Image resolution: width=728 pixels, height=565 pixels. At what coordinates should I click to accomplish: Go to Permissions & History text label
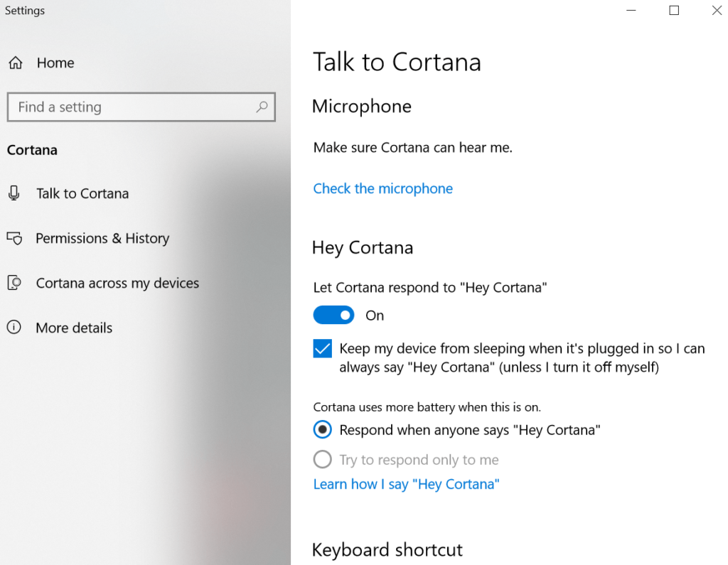click(x=102, y=238)
